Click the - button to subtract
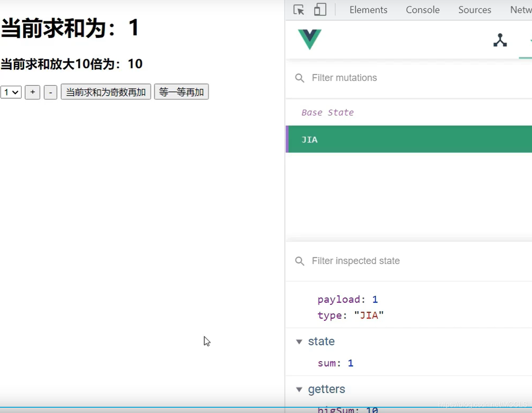The height and width of the screenshot is (413, 532). point(50,92)
